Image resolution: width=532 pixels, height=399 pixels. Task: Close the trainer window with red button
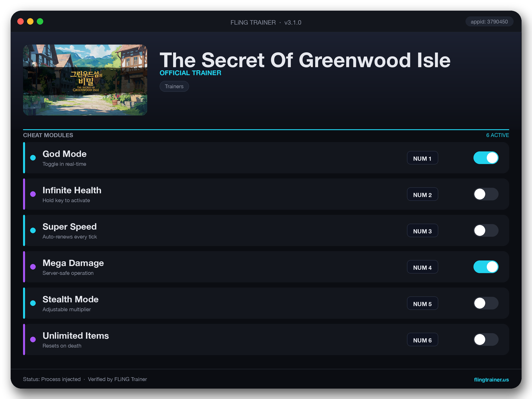tap(20, 22)
